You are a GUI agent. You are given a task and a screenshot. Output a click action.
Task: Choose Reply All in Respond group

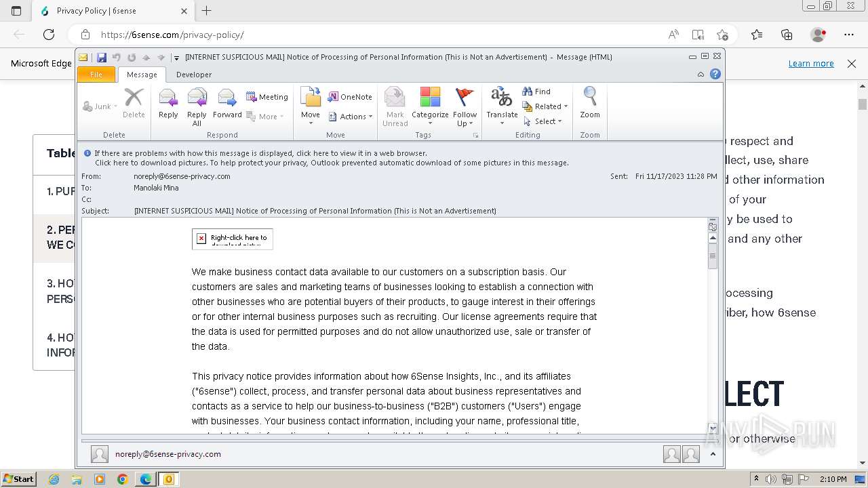[x=197, y=106]
